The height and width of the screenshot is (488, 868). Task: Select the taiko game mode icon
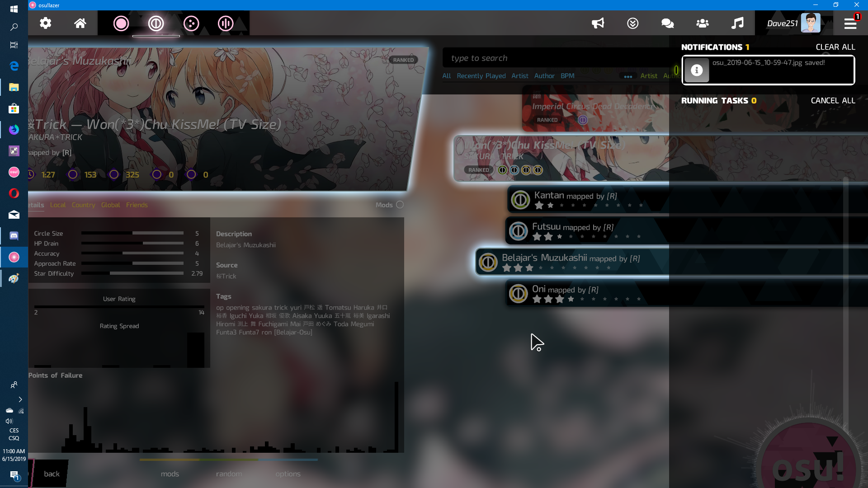(156, 23)
